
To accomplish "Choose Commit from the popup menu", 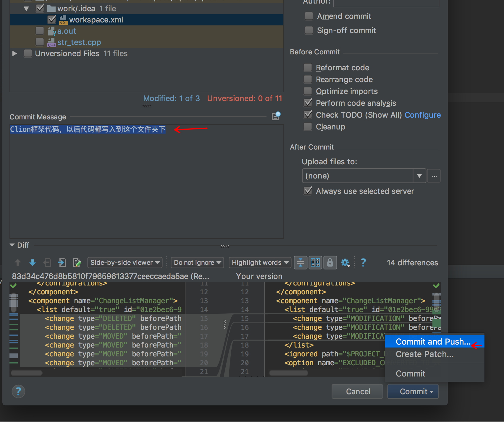I will [x=434, y=374].
